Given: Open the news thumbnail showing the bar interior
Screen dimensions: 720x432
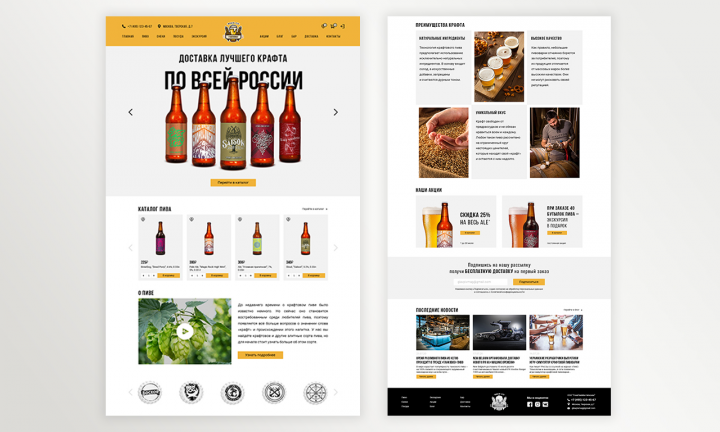Looking at the screenshot, I should coord(443,332).
